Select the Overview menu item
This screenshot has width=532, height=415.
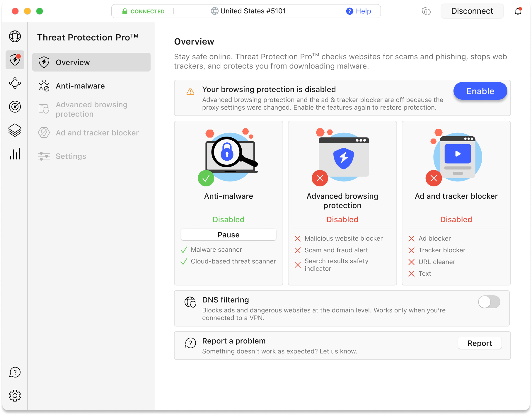pyautogui.click(x=91, y=62)
